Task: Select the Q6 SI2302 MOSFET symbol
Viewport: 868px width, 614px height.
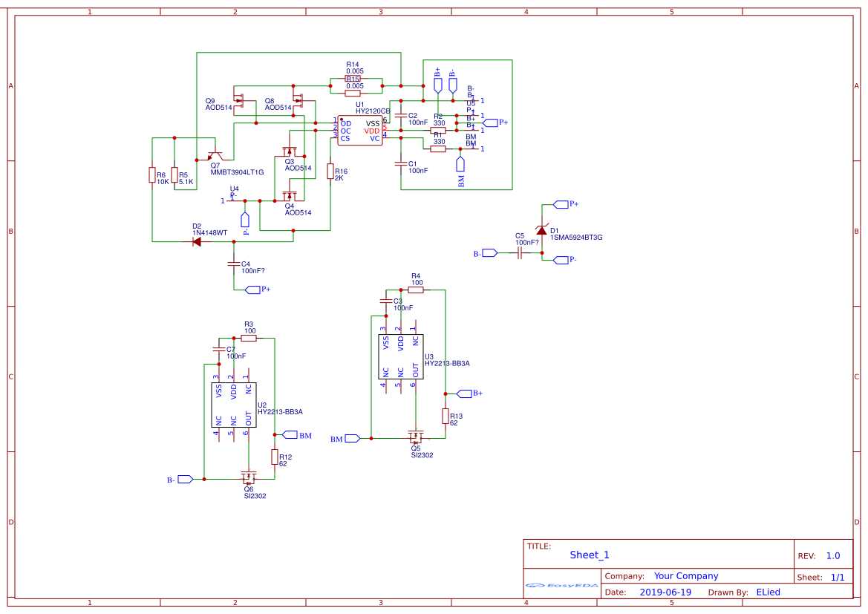Action: click(x=249, y=477)
